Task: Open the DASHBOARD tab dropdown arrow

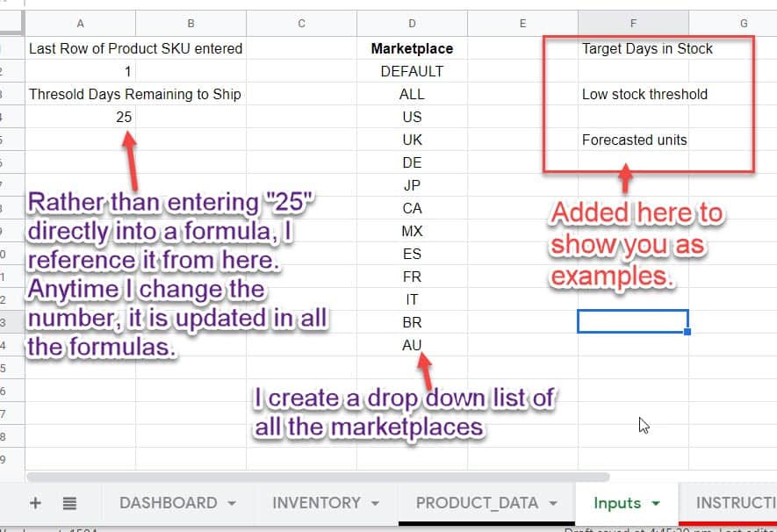Action: coord(230,503)
